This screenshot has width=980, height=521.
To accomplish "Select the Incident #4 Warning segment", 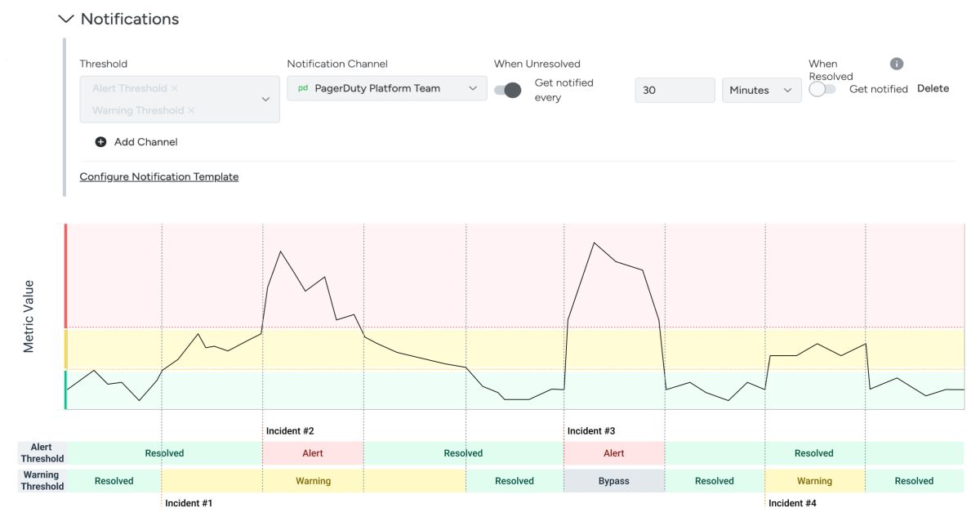I will point(814,481).
